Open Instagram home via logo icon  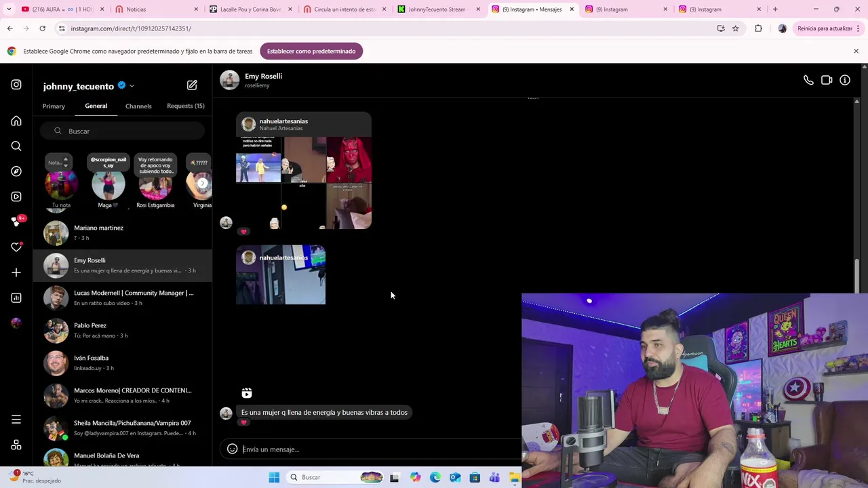click(16, 85)
